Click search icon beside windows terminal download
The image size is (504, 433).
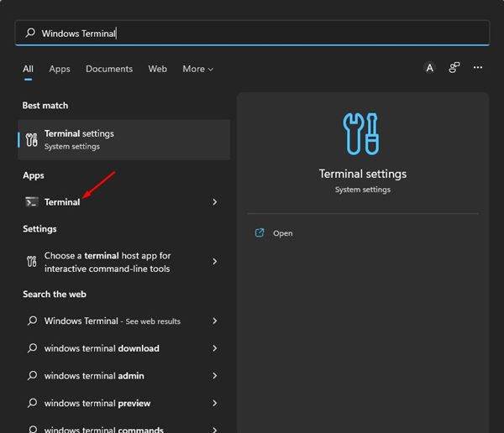click(x=32, y=348)
